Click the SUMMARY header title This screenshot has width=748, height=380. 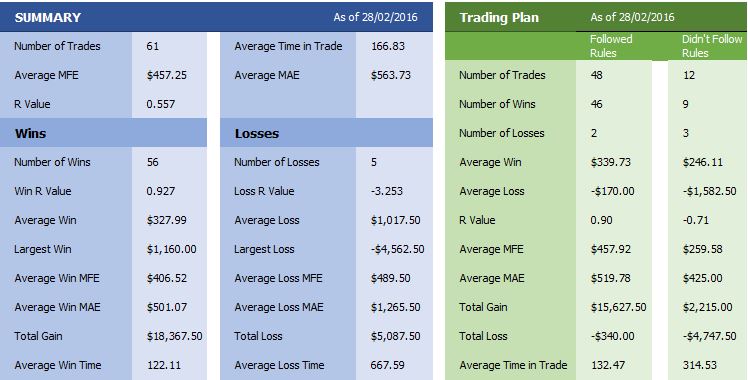pyautogui.click(x=48, y=18)
